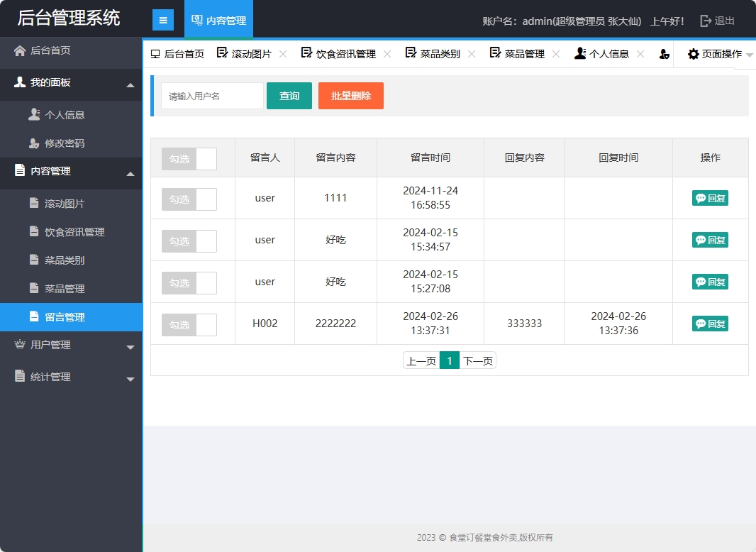Click the 内容管理 icon in the top bar
Viewport: 756px width, 552px height.
(x=196, y=19)
